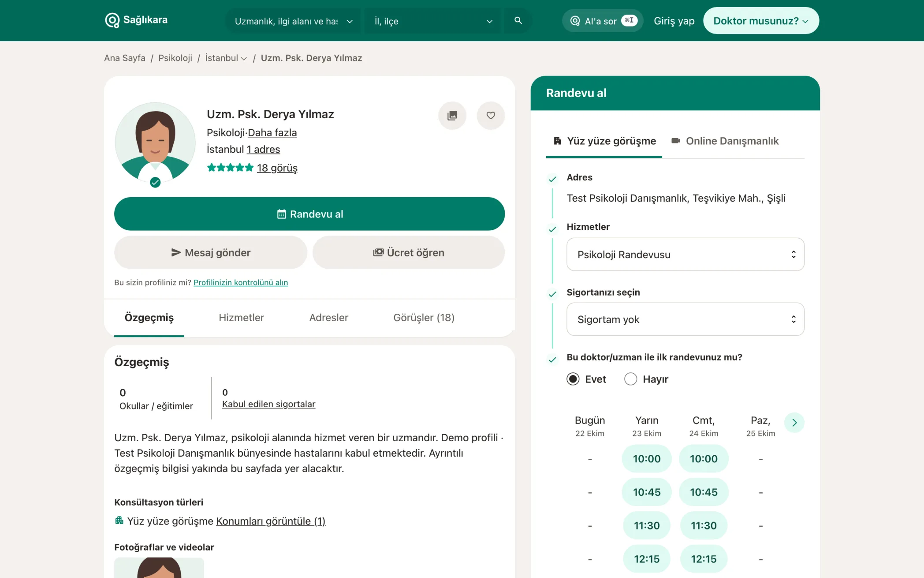Click the Kabul edilen sigortalar link
The width and height of the screenshot is (924, 578).
(x=269, y=404)
